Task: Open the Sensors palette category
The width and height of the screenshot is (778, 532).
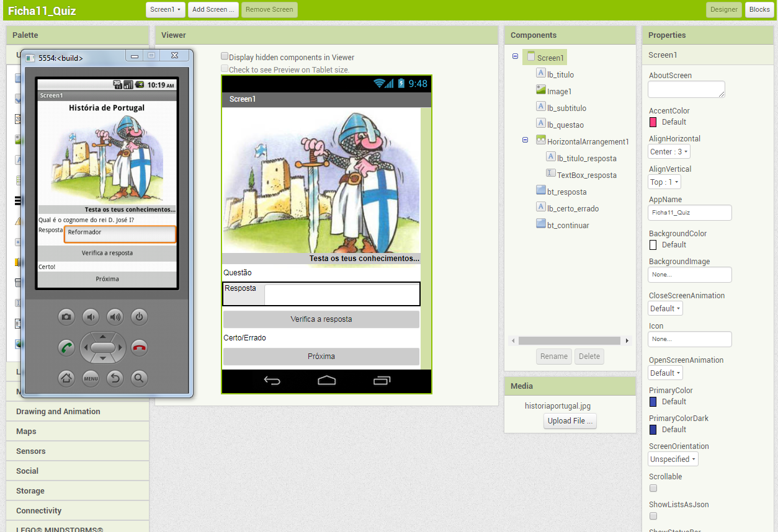Action: click(x=78, y=451)
